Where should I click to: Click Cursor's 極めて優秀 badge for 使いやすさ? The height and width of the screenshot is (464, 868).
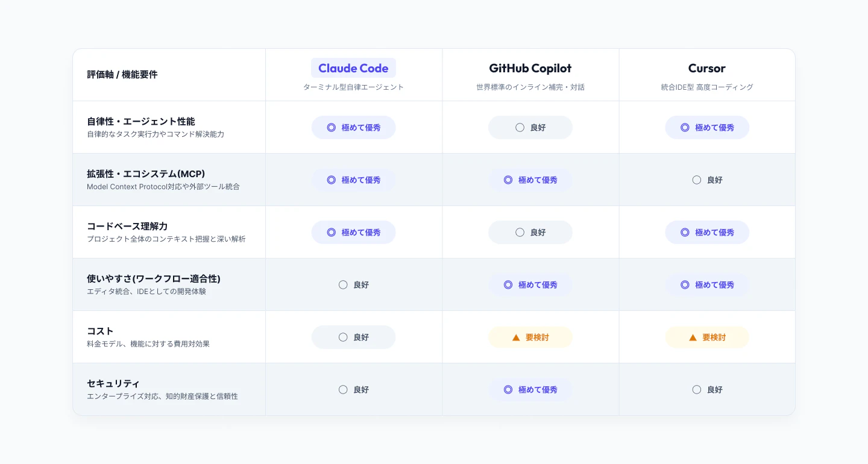pyautogui.click(x=707, y=285)
